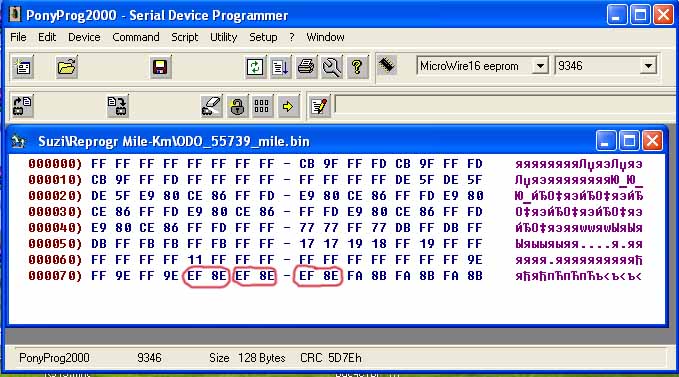Image resolution: width=679 pixels, height=377 pixels.
Task: Save file using the floppy disk icon
Action: coord(160,67)
